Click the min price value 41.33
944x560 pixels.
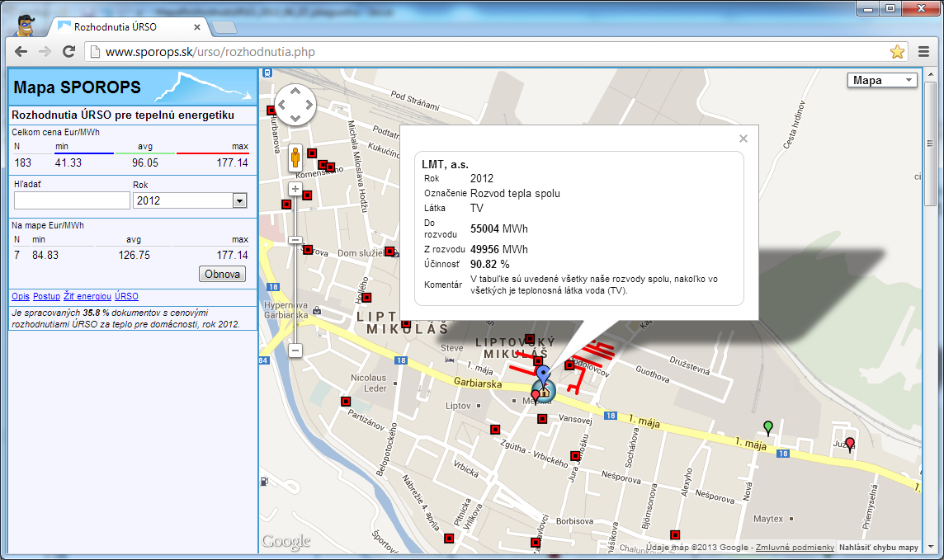coord(68,163)
